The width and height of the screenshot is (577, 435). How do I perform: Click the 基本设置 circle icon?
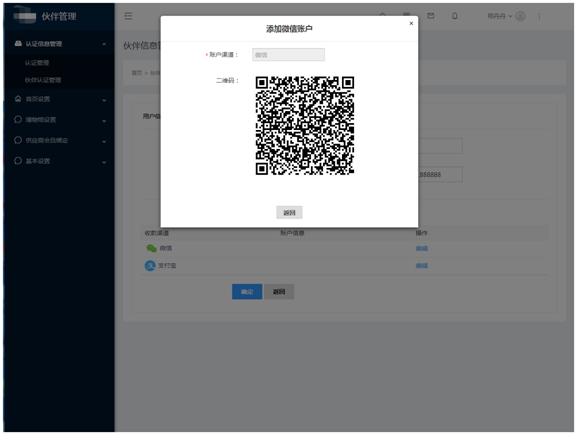18,161
